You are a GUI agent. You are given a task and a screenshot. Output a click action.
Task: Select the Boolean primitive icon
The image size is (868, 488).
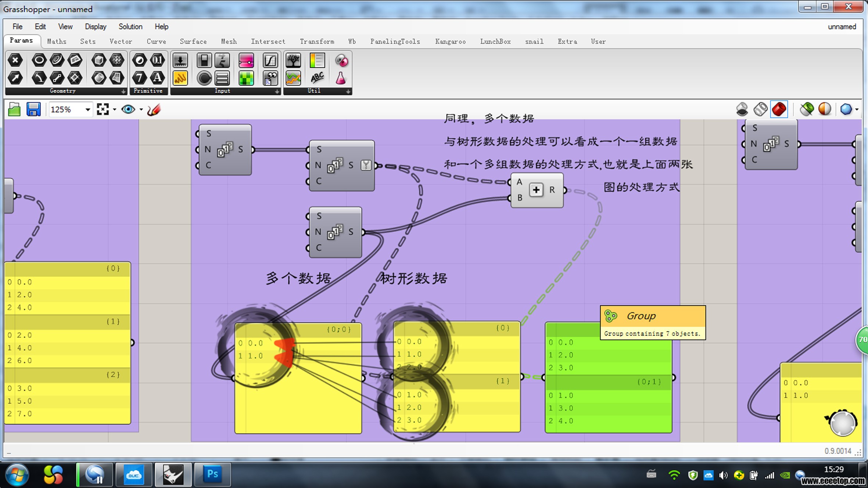click(140, 60)
